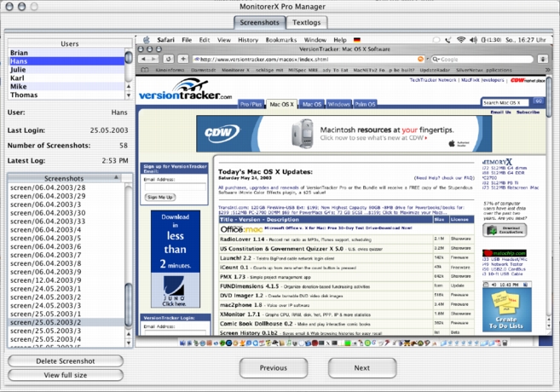Select screen/25.05.2003/4 entry

pyautogui.click(x=66, y=339)
